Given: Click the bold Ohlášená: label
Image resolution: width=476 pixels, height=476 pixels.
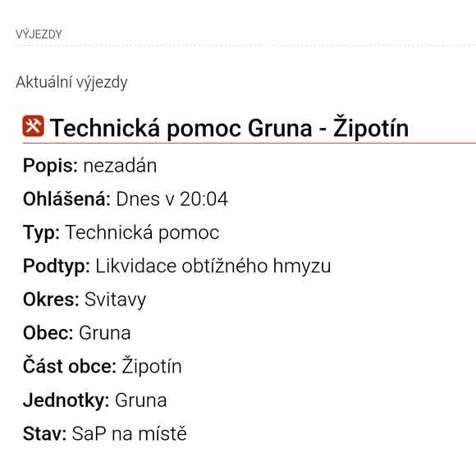Looking at the screenshot, I should tap(66, 199).
